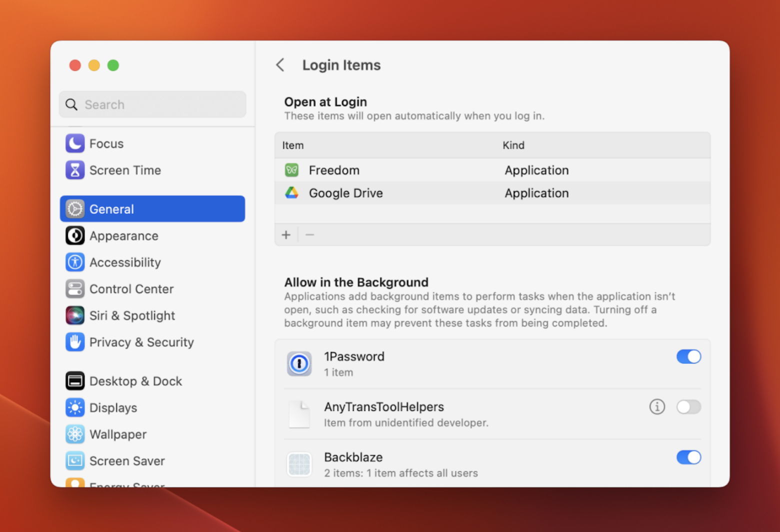Select the Siri & Spotlight icon
This screenshot has height=532, width=780.
(74, 315)
